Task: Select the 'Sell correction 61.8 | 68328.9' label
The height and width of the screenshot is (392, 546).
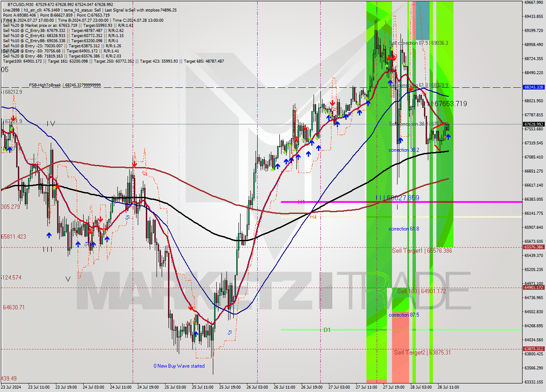Action: point(418,85)
